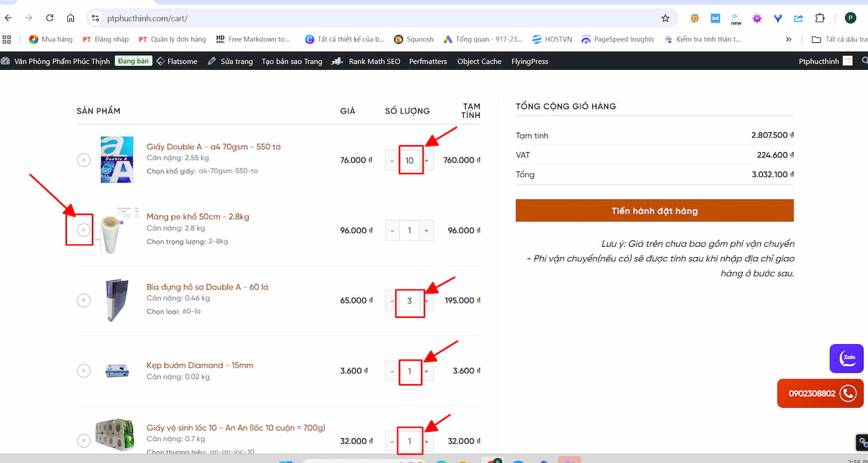868x463 pixels.
Task: Increase quantity of Giấy Double A
Action: 426,160
